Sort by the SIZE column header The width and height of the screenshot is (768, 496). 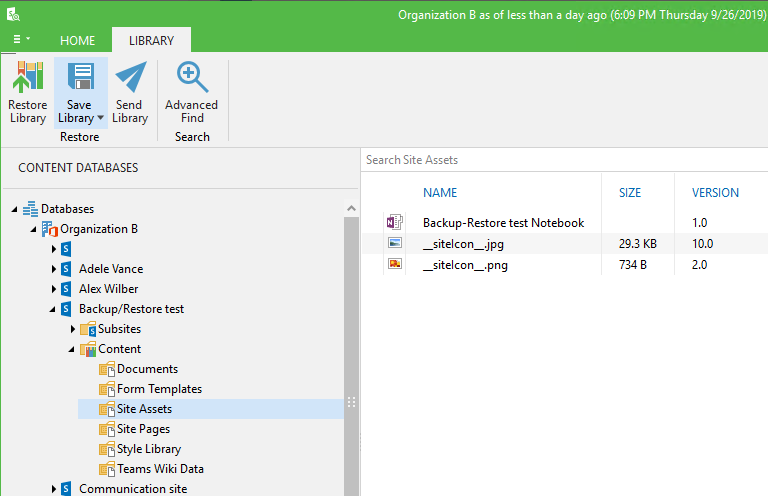point(630,192)
